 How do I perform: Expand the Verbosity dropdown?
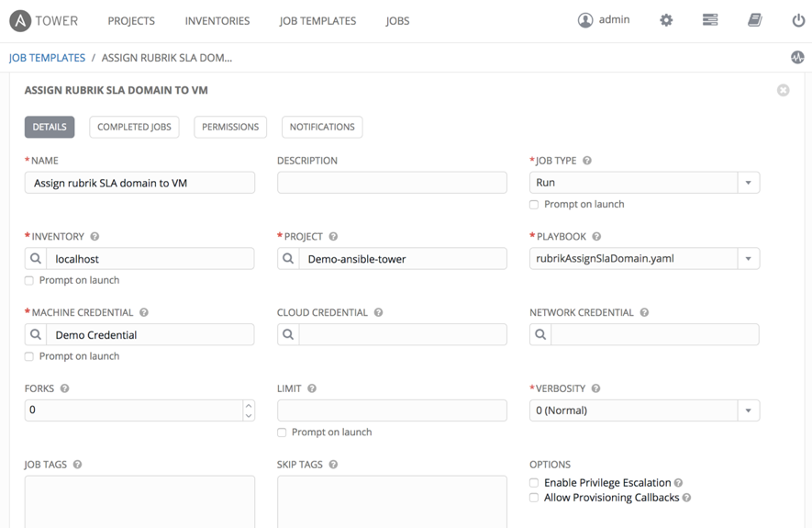(749, 410)
